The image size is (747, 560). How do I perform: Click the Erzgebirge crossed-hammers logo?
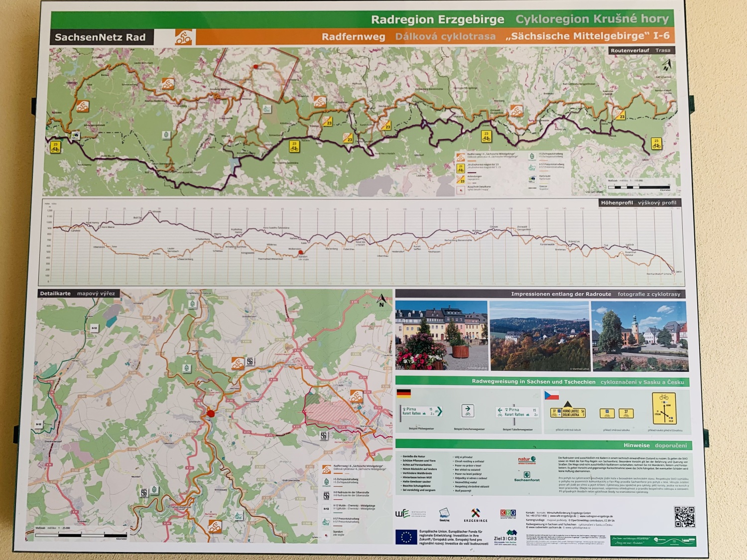pos(475,513)
